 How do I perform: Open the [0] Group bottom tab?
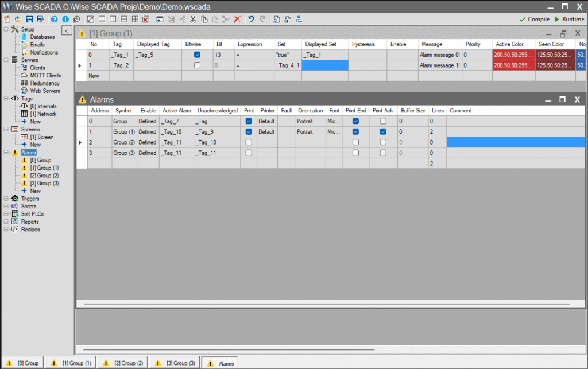tap(23, 363)
